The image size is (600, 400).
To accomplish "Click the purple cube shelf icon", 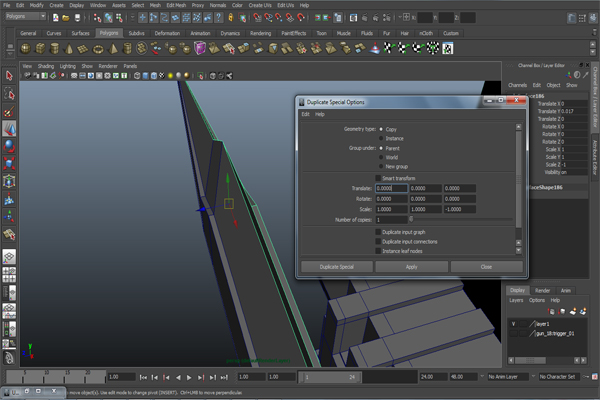I will pos(200,49).
